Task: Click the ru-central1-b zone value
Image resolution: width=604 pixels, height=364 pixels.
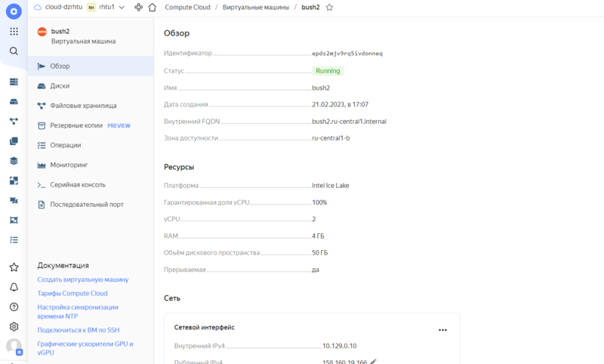Action: [331, 138]
